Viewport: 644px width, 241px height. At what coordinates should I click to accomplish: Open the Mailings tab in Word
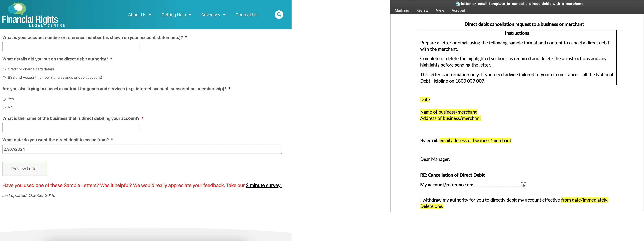pos(402,10)
